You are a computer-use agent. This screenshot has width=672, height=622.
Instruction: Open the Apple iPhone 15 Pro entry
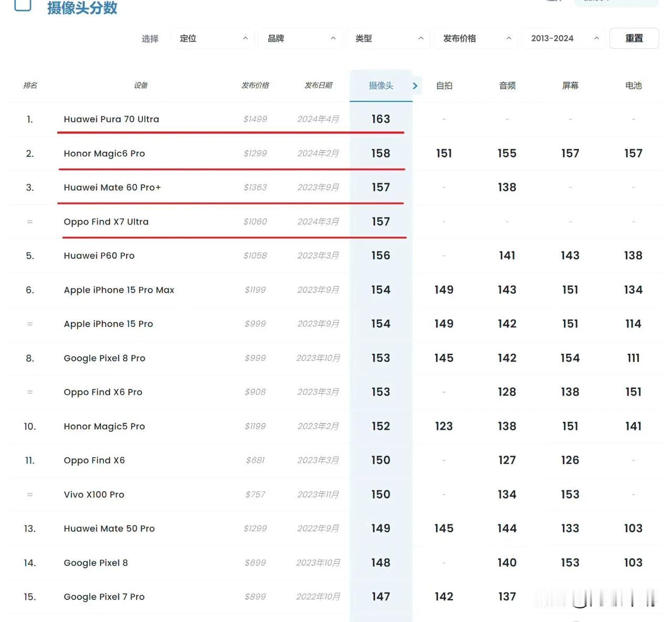[109, 324]
